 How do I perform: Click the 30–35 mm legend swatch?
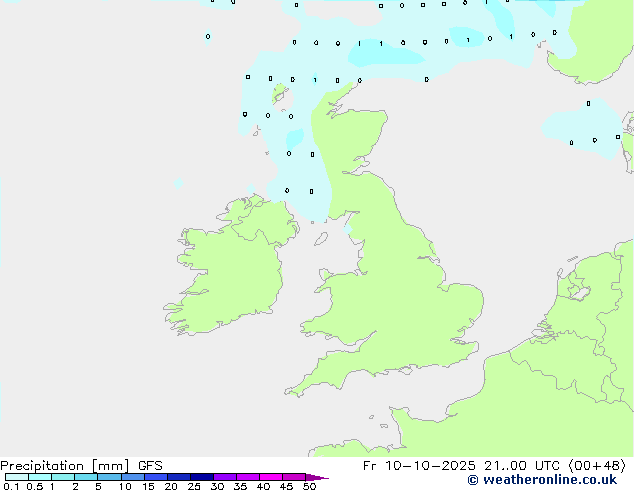[x=225, y=477]
